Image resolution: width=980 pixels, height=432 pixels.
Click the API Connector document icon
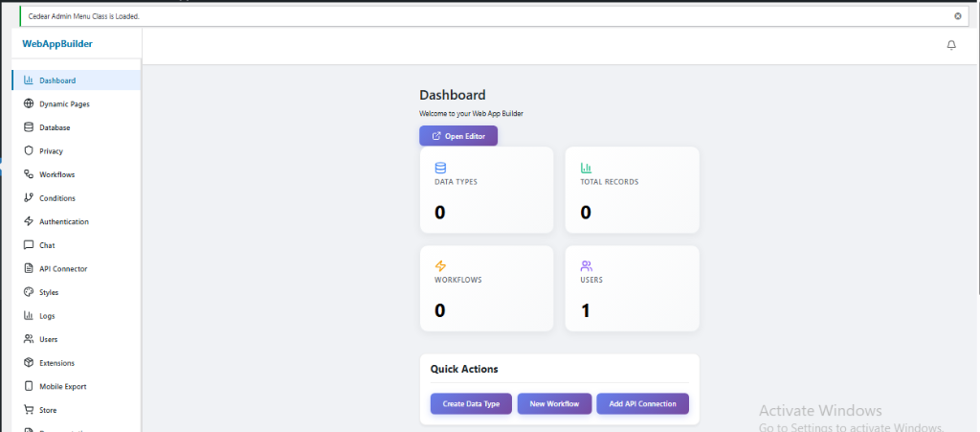[28, 268]
